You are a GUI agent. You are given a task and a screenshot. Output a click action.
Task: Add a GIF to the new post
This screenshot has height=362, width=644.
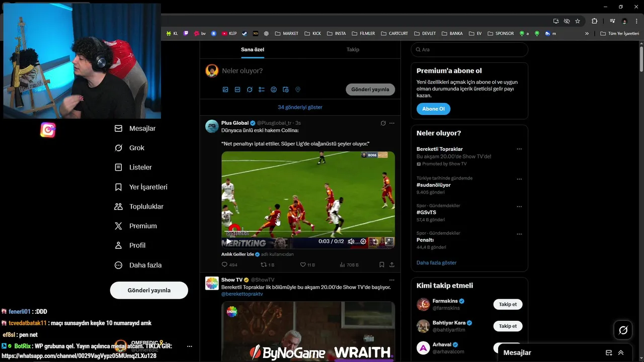pos(237,89)
